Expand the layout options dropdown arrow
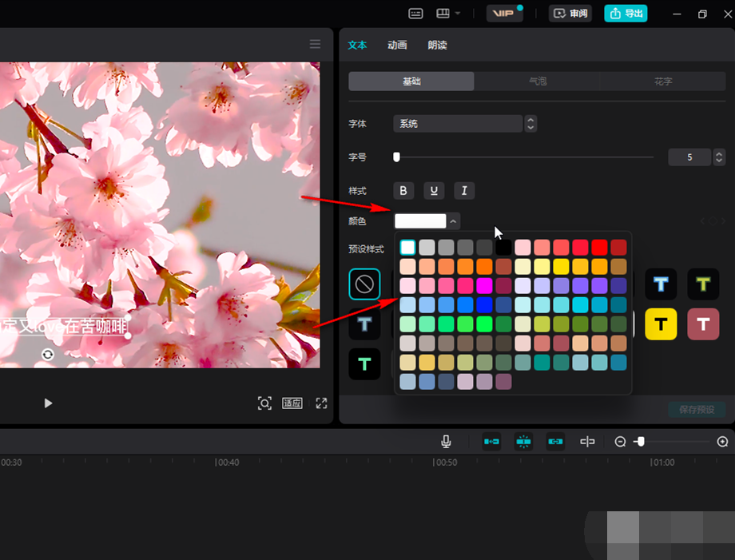The image size is (735, 560). click(x=458, y=14)
